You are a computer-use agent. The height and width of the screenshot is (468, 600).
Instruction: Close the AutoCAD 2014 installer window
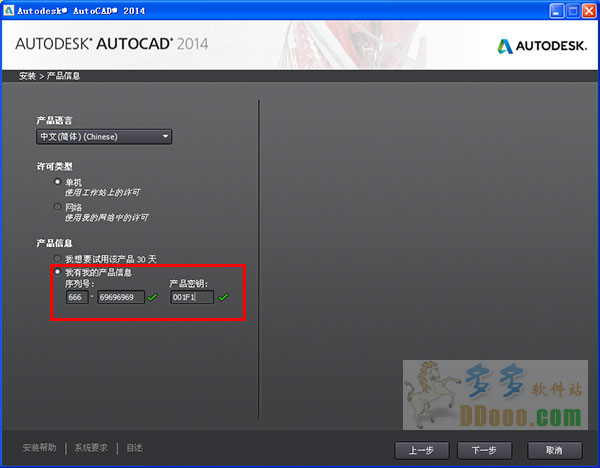pyautogui.click(x=589, y=11)
